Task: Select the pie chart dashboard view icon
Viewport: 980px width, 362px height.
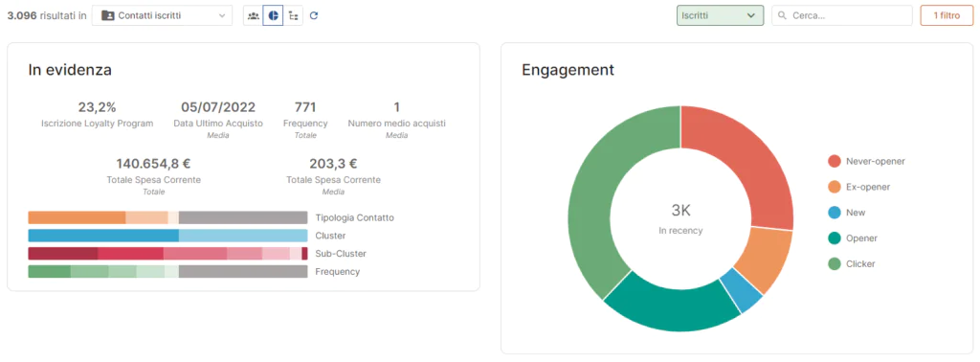Action: 273,15
